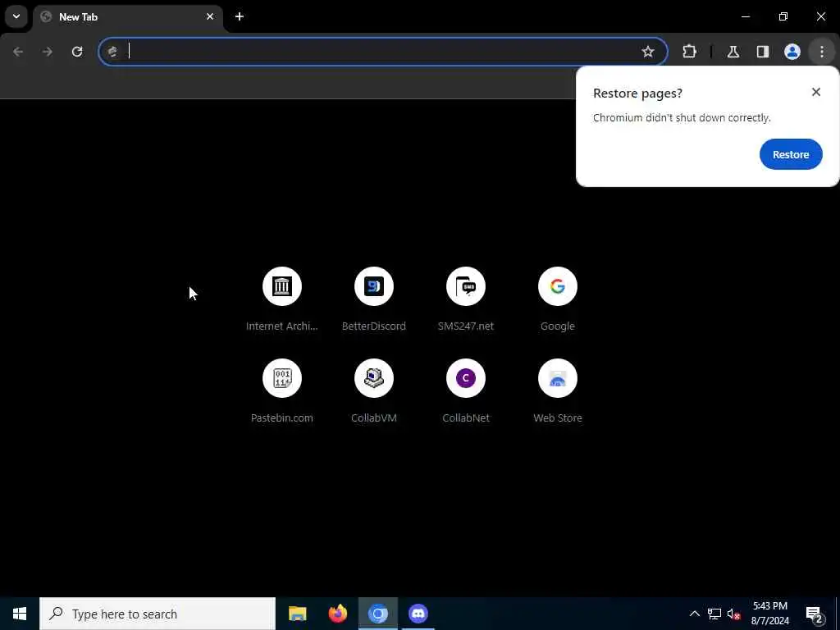
Task: Open the Extensions puzzle icon
Action: tap(689, 52)
